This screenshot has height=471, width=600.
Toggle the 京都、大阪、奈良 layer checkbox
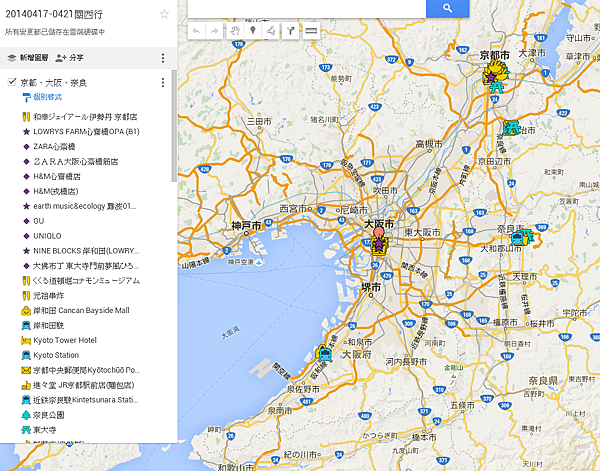pyautogui.click(x=12, y=82)
